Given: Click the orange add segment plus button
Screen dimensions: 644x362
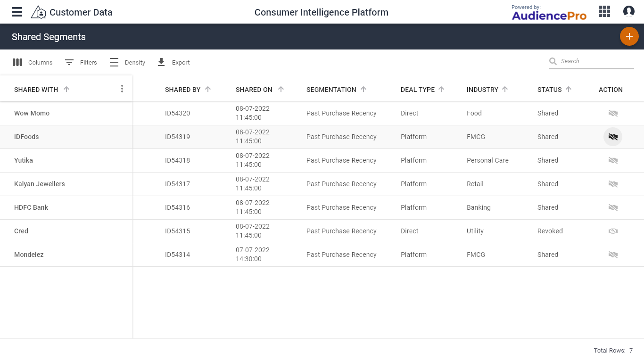Looking at the screenshot, I should tap(629, 36).
